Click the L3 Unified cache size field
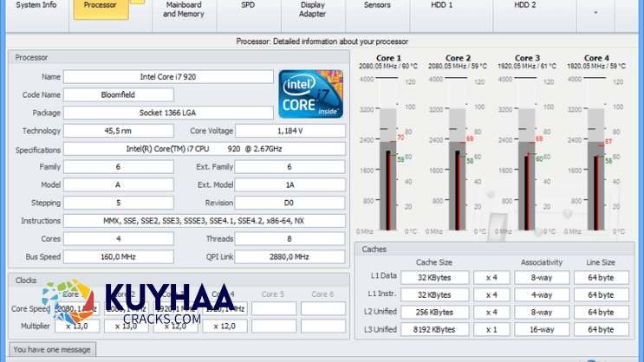The width and height of the screenshot is (644, 362). 434,329
